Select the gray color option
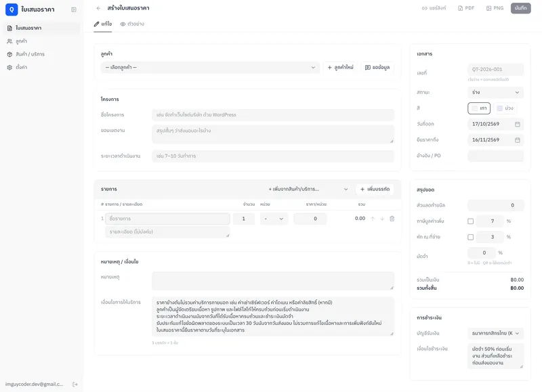 pyautogui.click(x=479, y=108)
